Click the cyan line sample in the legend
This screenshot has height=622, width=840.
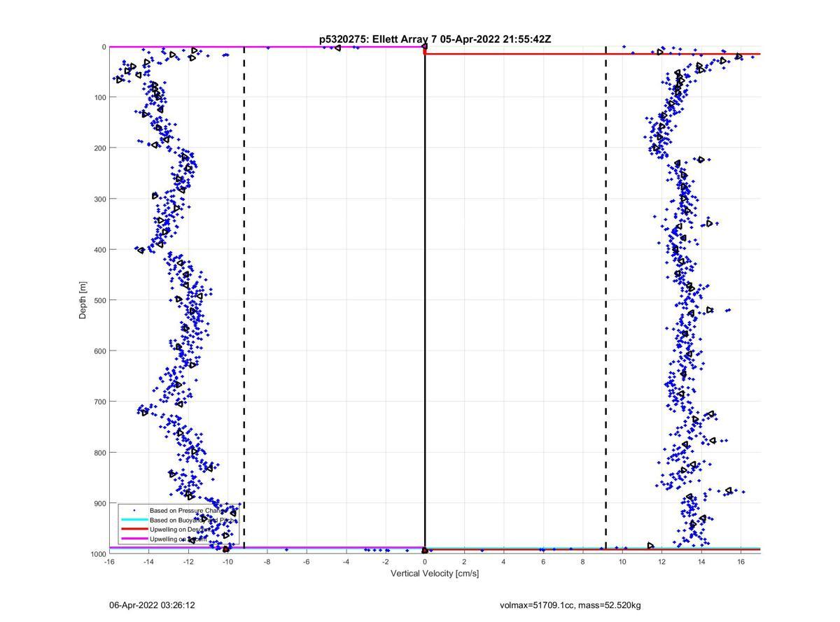click(x=134, y=520)
